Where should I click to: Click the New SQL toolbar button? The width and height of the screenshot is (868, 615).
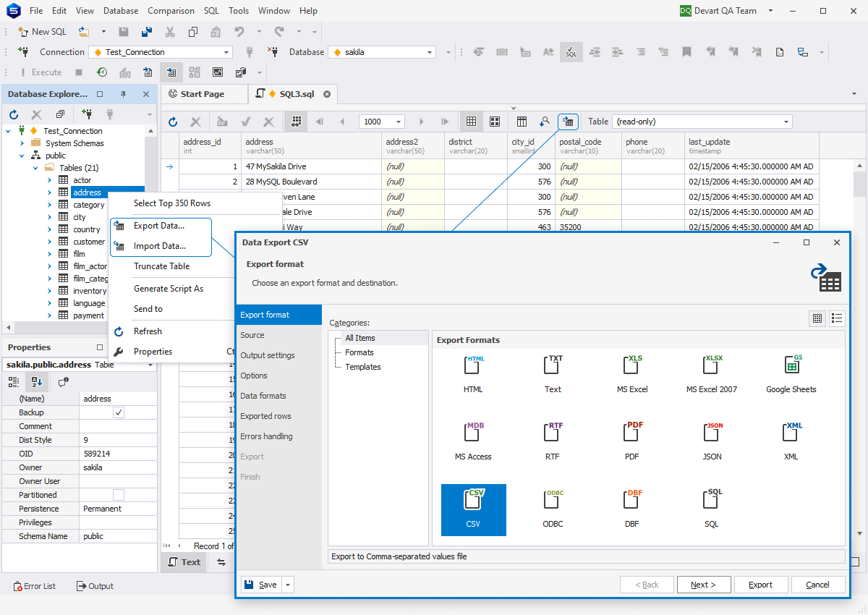coord(43,32)
